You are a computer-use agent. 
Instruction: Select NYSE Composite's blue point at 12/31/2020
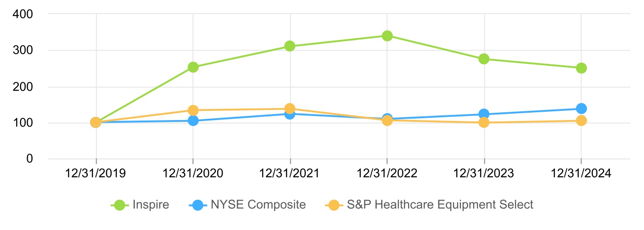pos(193,121)
